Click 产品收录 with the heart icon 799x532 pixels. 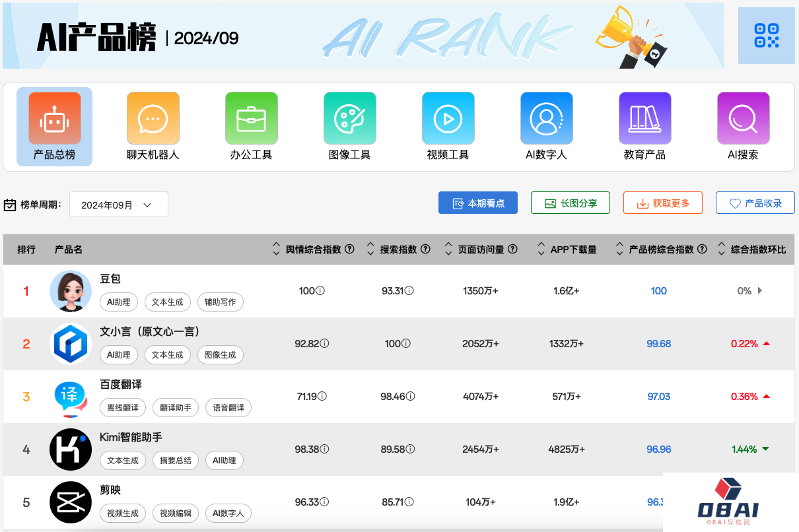(755, 203)
